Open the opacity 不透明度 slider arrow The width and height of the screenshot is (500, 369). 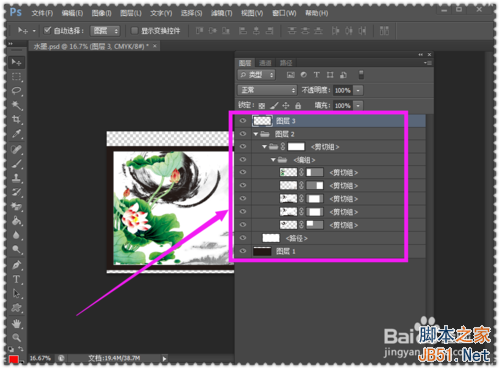[x=358, y=90]
